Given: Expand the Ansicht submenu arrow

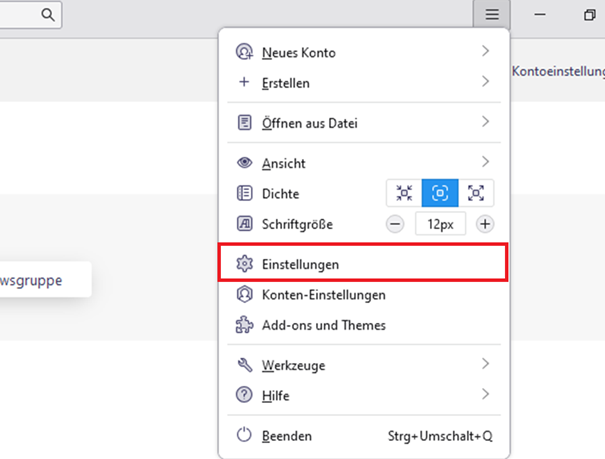Looking at the screenshot, I should point(486,162).
